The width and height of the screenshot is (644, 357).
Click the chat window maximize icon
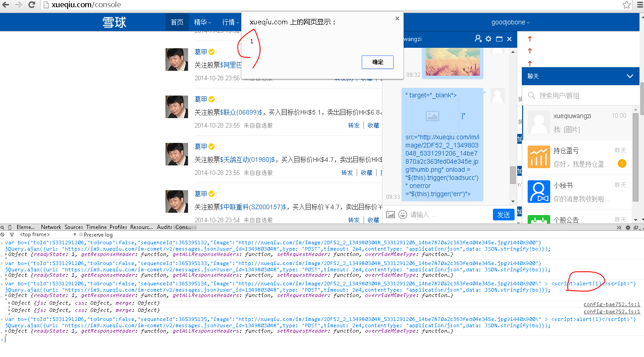pyautogui.click(x=499, y=39)
